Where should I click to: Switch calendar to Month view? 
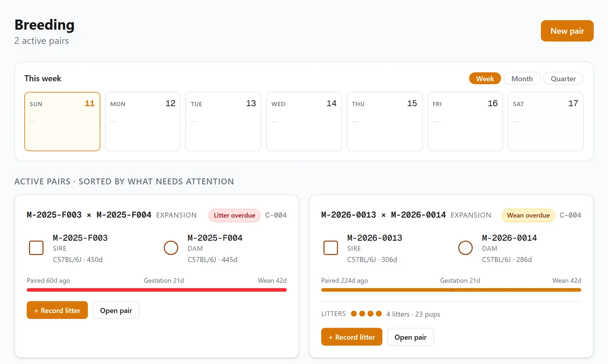(x=522, y=79)
